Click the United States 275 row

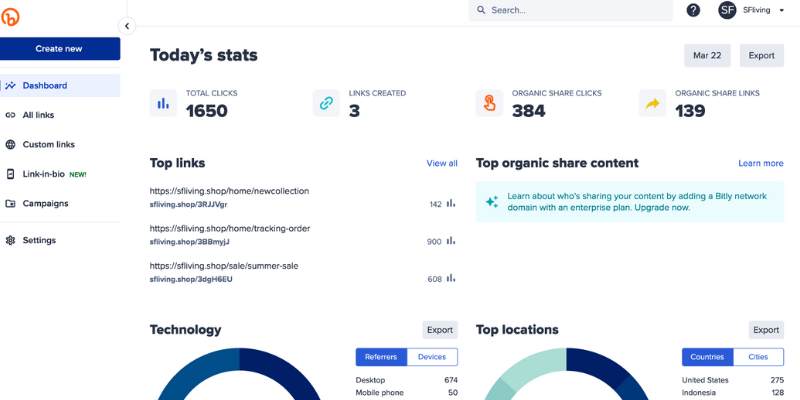pyautogui.click(x=733, y=380)
